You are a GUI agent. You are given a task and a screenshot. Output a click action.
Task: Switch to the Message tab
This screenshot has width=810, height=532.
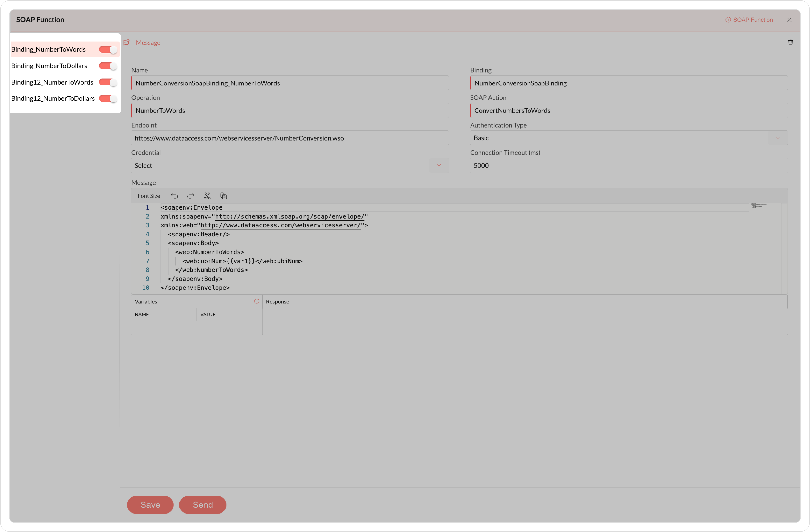click(148, 43)
